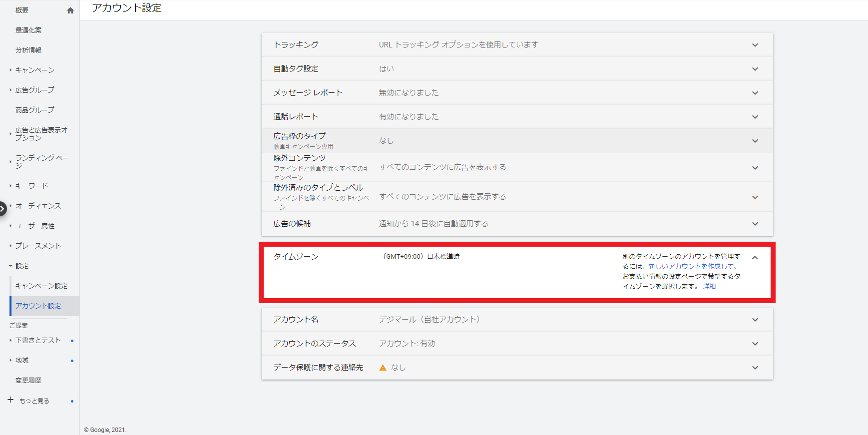
Task: Click the 通知から 14 日後に自動適用する value
Action: [434, 224]
